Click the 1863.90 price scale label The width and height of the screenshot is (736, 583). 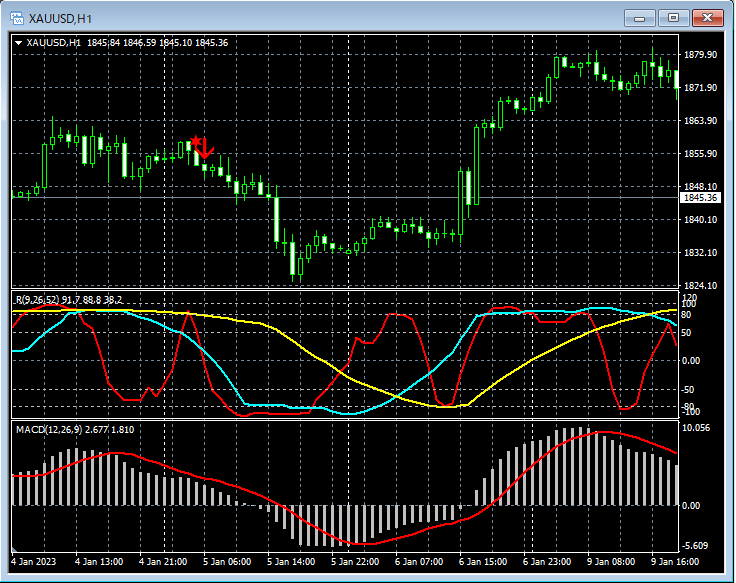(700, 121)
